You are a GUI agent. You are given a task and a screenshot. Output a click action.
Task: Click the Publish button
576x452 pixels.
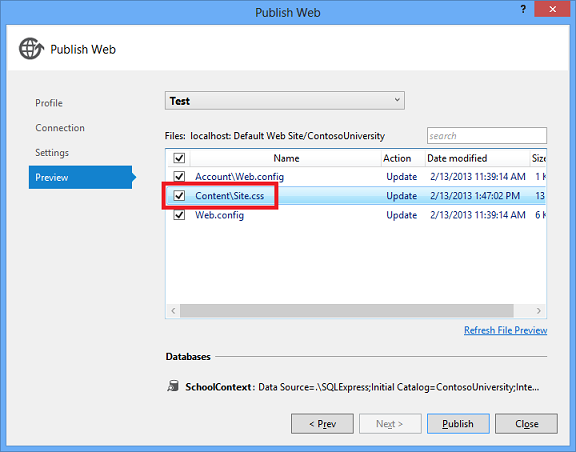[458, 424]
